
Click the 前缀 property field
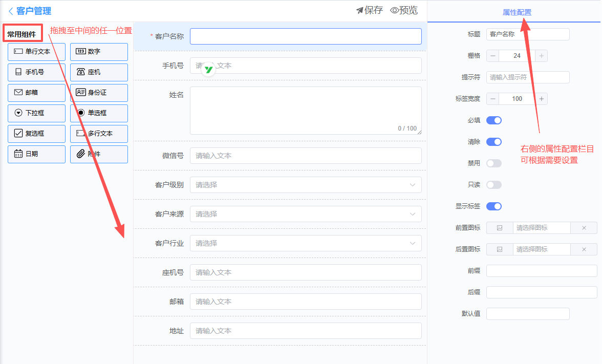pyautogui.click(x=542, y=271)
